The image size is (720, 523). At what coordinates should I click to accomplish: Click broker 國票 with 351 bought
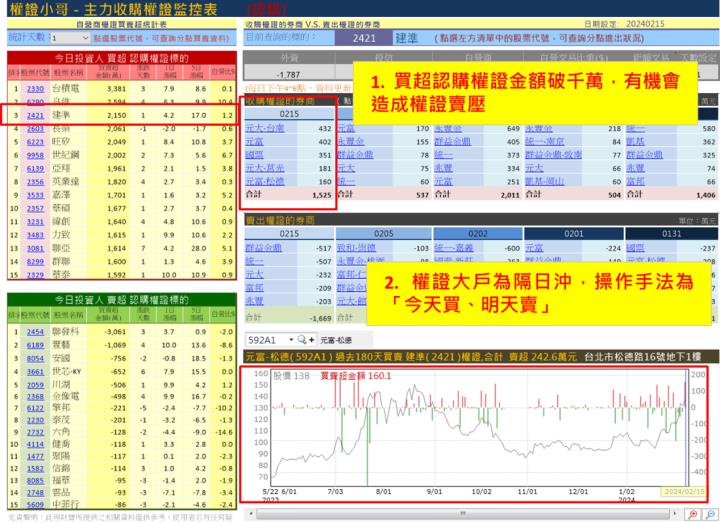pos(254,155)
